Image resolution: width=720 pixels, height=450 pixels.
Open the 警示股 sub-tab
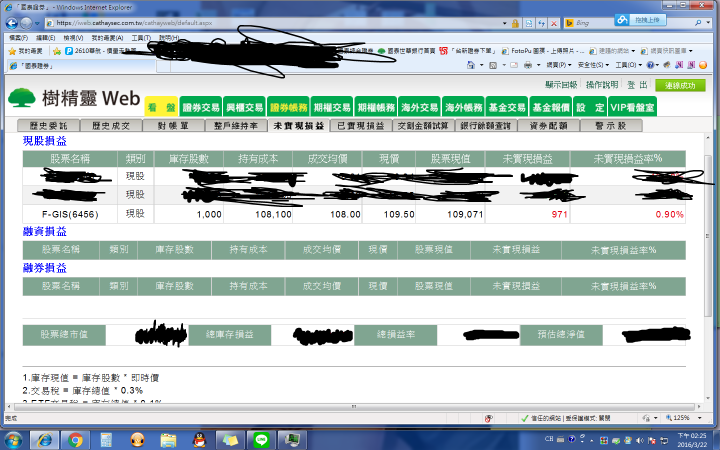(611, 125)
